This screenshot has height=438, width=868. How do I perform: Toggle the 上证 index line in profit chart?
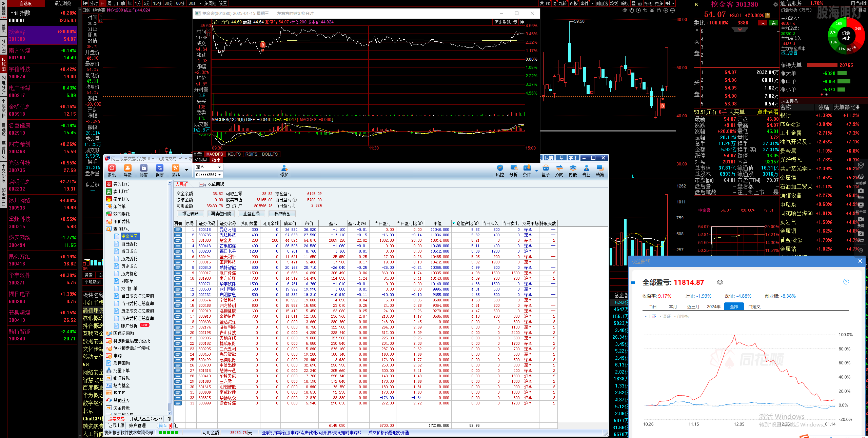coord(651,317)
